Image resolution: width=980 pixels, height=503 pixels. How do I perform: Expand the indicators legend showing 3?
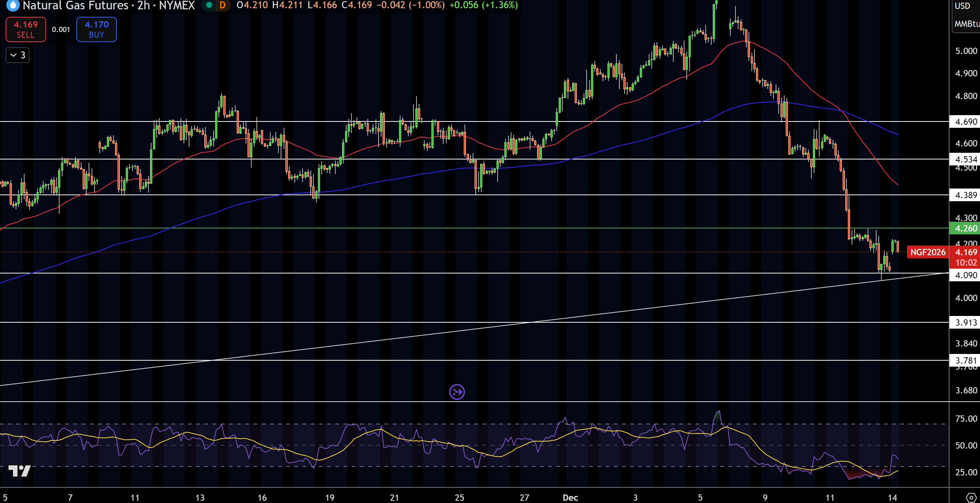(x=17, y=55)
